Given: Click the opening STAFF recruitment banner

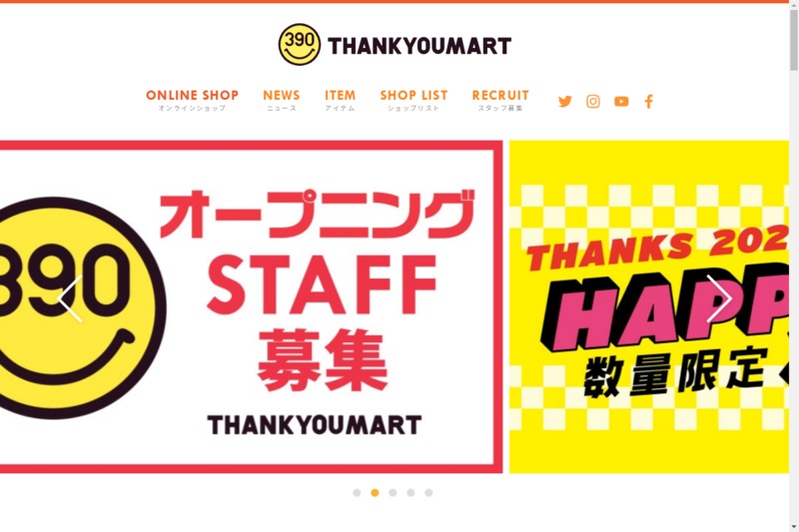Looking at the screenshot, I should point(252,306).
